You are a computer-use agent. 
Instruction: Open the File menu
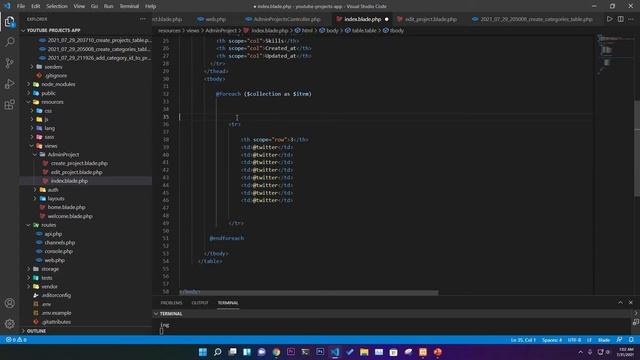21,6
